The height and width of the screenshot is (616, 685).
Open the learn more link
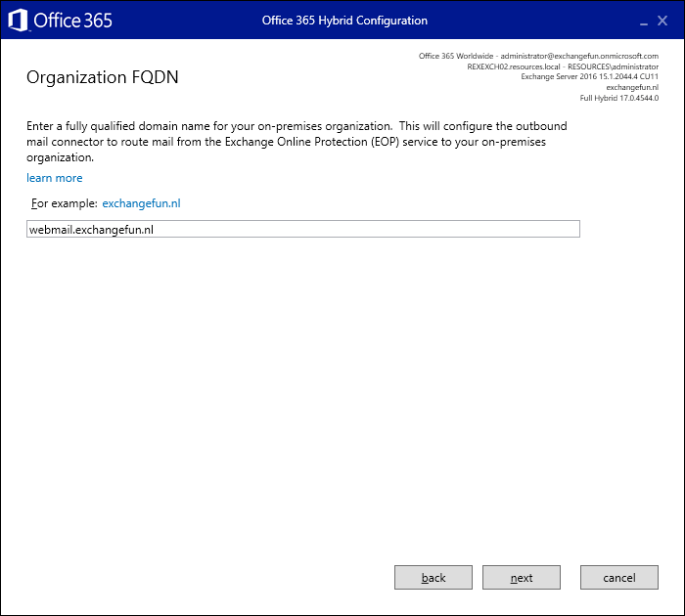coord(55,178)
